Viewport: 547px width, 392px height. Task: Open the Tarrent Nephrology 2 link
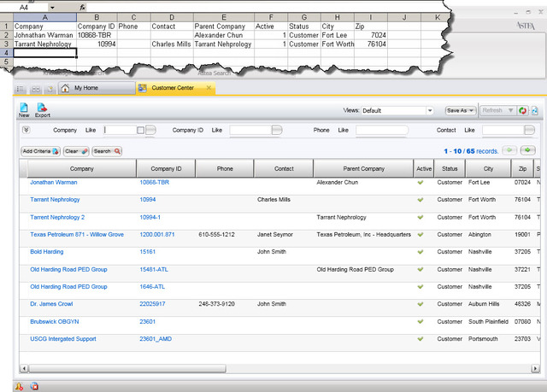coord(57,217)
